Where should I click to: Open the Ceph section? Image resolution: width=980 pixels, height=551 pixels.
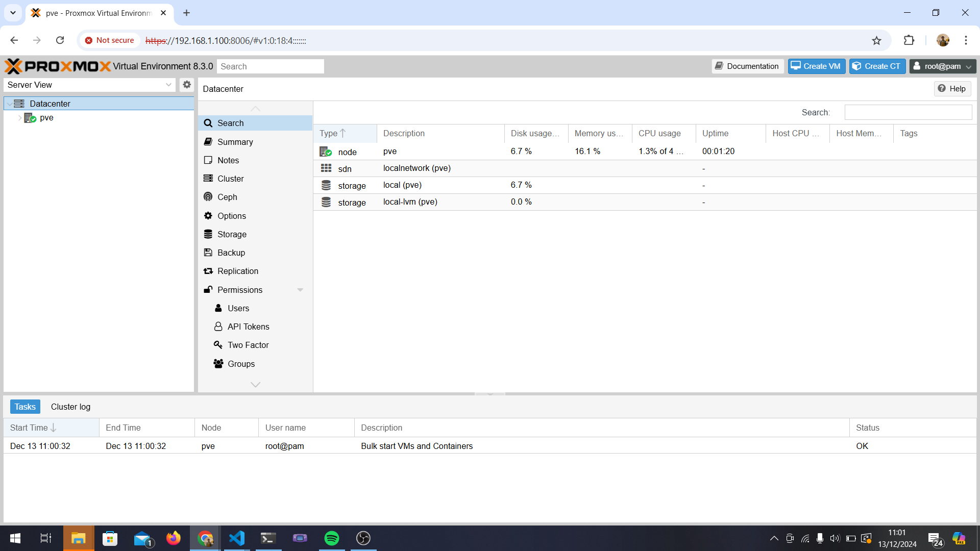255,197
